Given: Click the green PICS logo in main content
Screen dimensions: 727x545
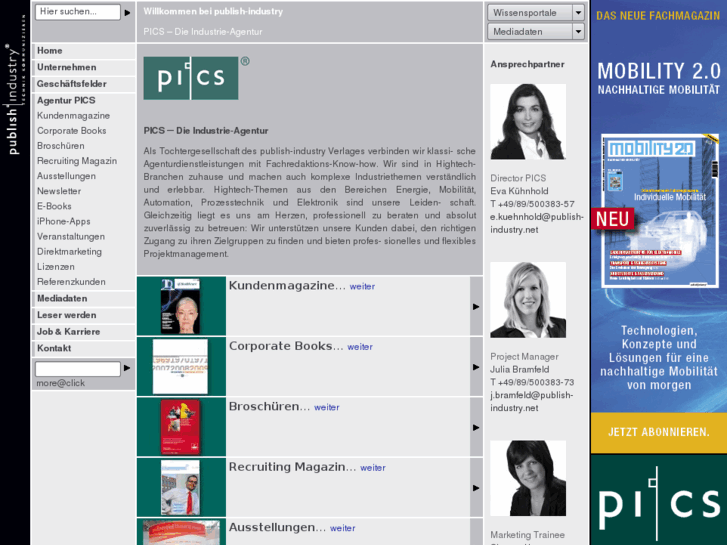Looking at the screenshot, I should (x=191, y=78).
